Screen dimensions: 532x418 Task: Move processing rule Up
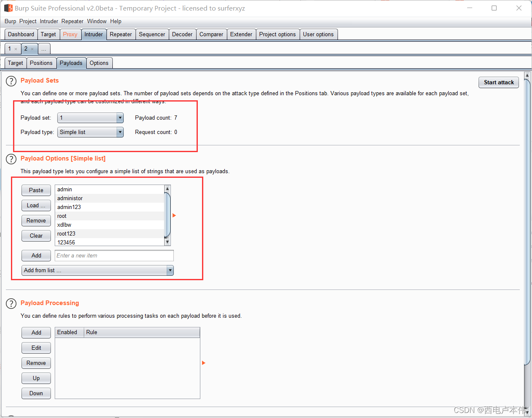pyautogui.click(x=36, y=378)
